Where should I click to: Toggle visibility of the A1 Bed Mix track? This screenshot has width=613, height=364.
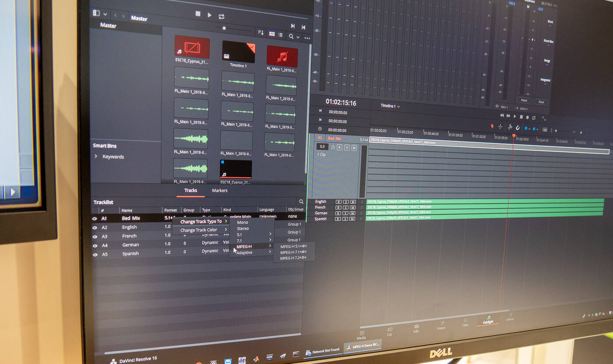click(x=94, y=218)
